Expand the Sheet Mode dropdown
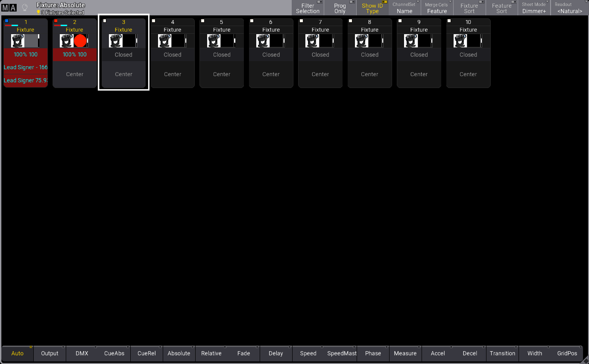 (x=534, y=8)
